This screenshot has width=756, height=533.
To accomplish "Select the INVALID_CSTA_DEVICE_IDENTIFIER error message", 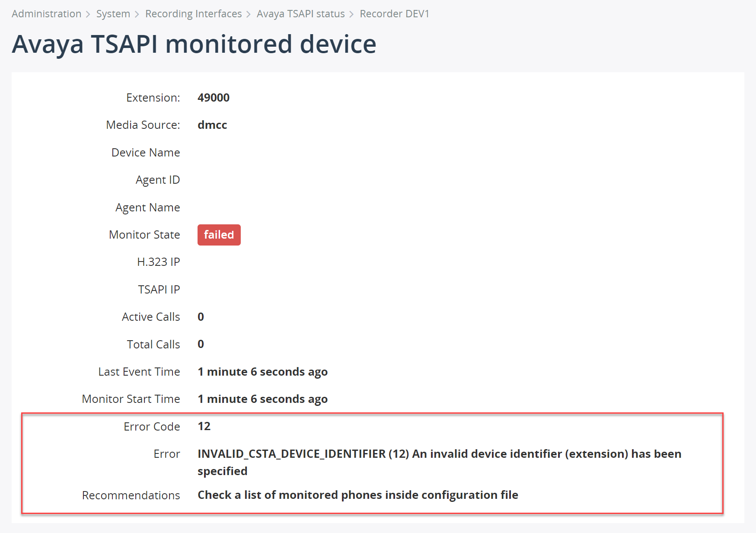I will [439, 462].
